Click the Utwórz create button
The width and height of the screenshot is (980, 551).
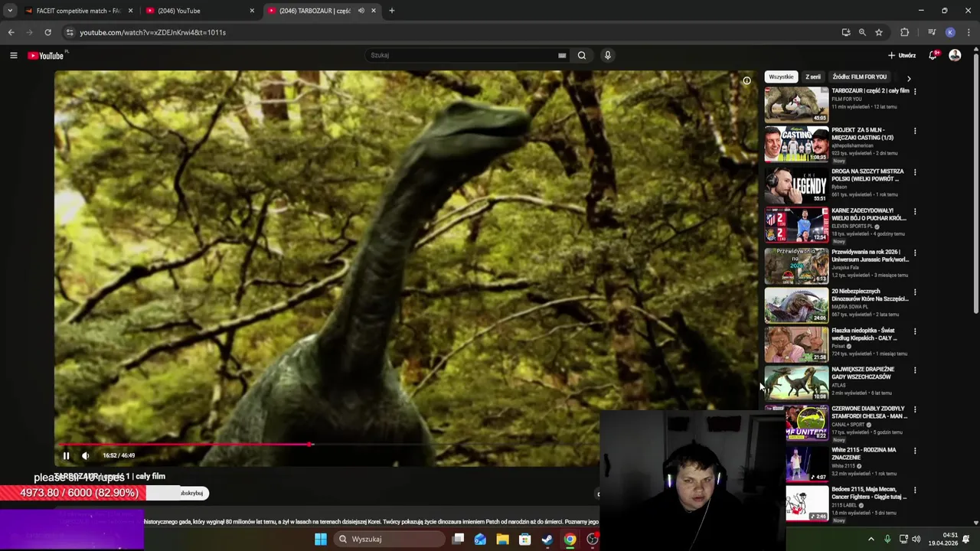click(x=901, y=55)
